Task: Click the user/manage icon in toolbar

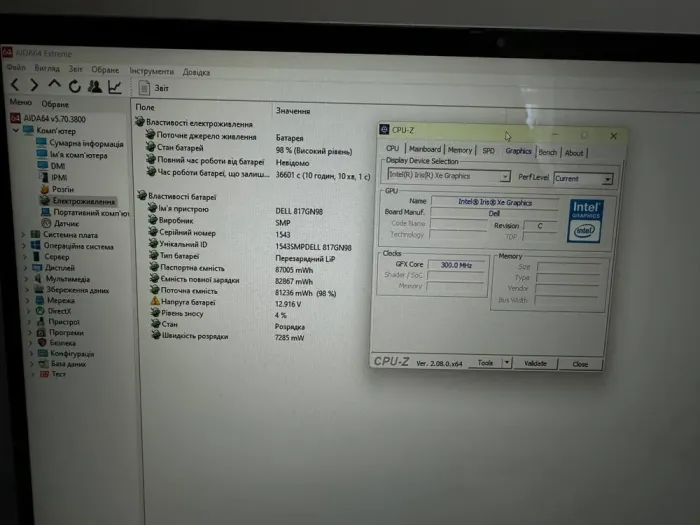Action: coord(94,87)
